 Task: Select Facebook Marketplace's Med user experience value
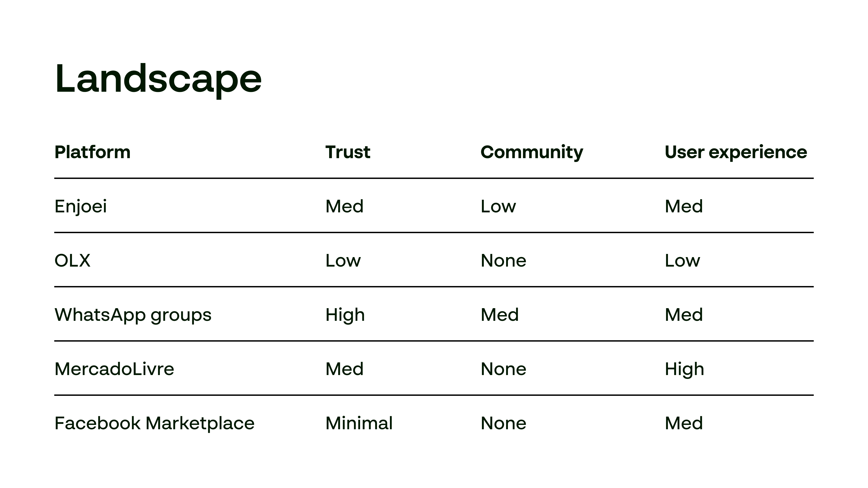pos(684,423)
